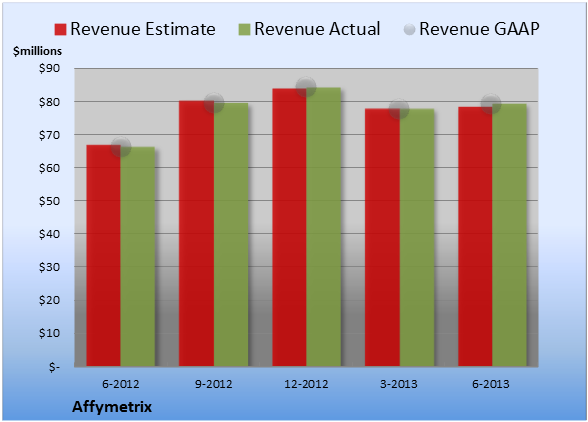Click the GAAP marker above 6-2012 bars
Viewport: 588px width, 422px height.
point(121,147)
